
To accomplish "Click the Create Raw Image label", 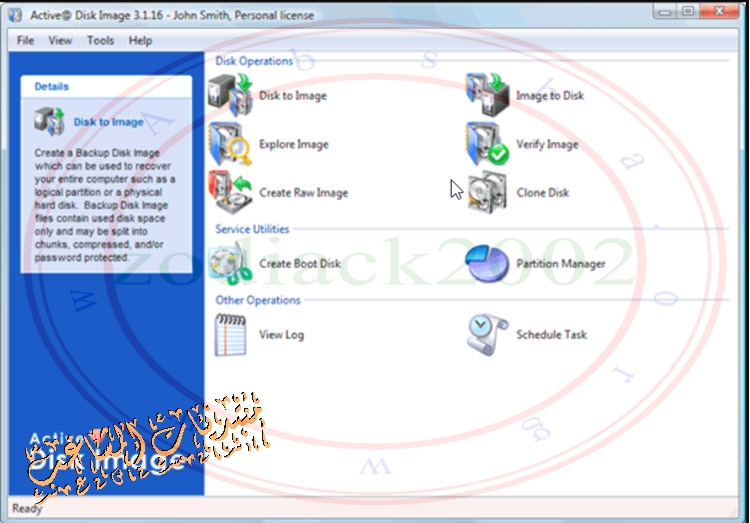I will click(x=303, y=192).
